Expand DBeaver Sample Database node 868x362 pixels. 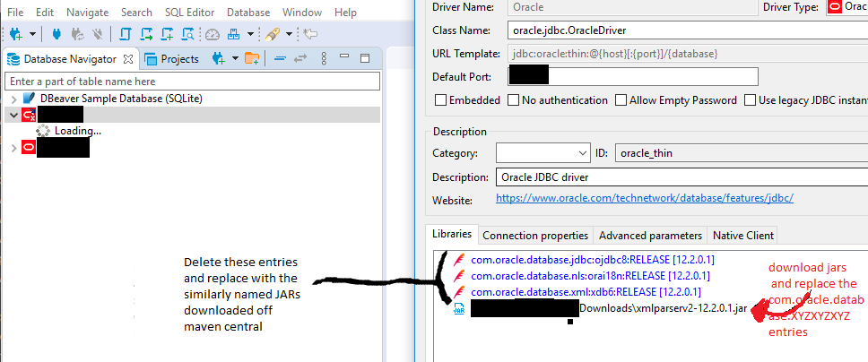(13, 99)
